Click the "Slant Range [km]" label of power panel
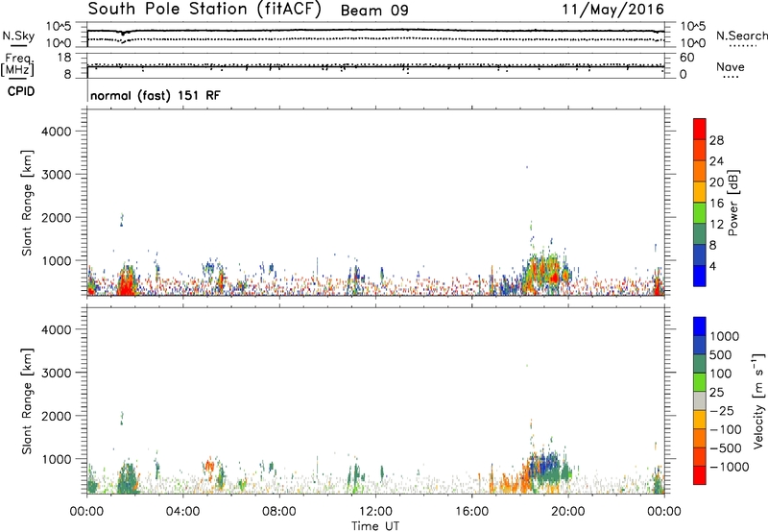 pos(27,203)
